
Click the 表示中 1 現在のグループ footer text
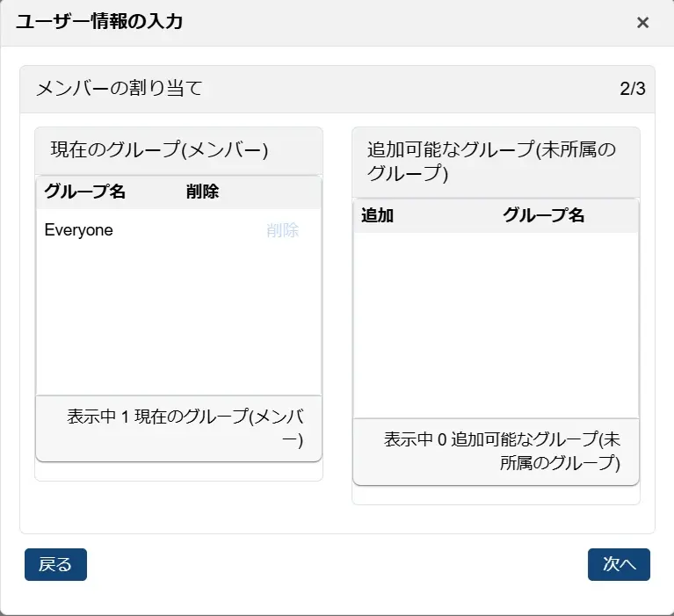tap(186, 428)
